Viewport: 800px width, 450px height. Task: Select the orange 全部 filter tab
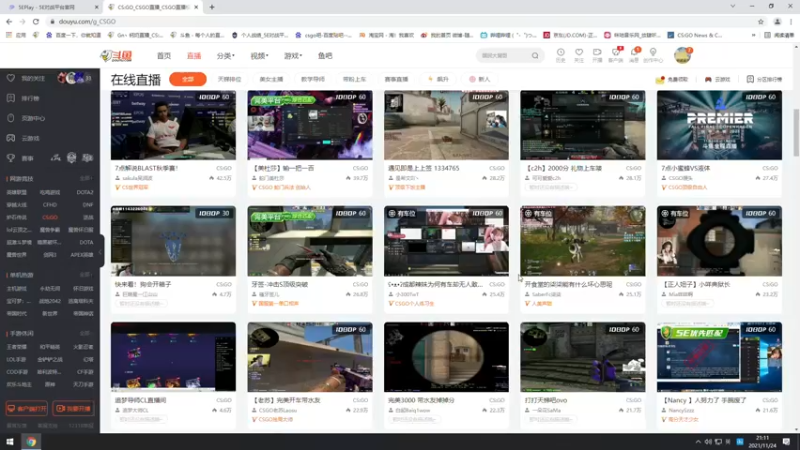[188, 79]
